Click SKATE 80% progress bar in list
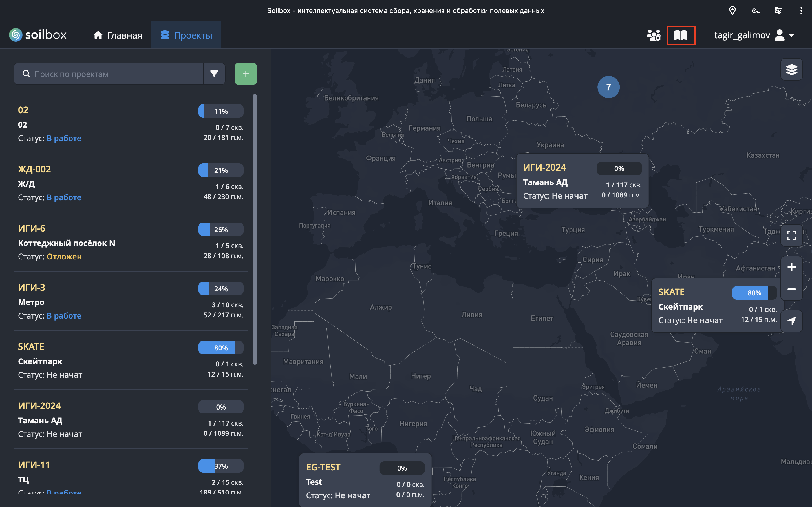 tap(220, 348)
